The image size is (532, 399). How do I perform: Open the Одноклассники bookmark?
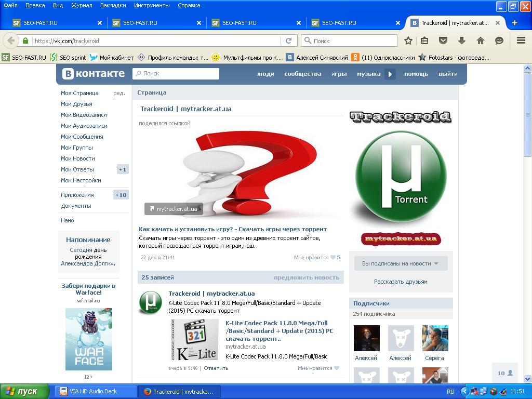[x=383, y=57]
